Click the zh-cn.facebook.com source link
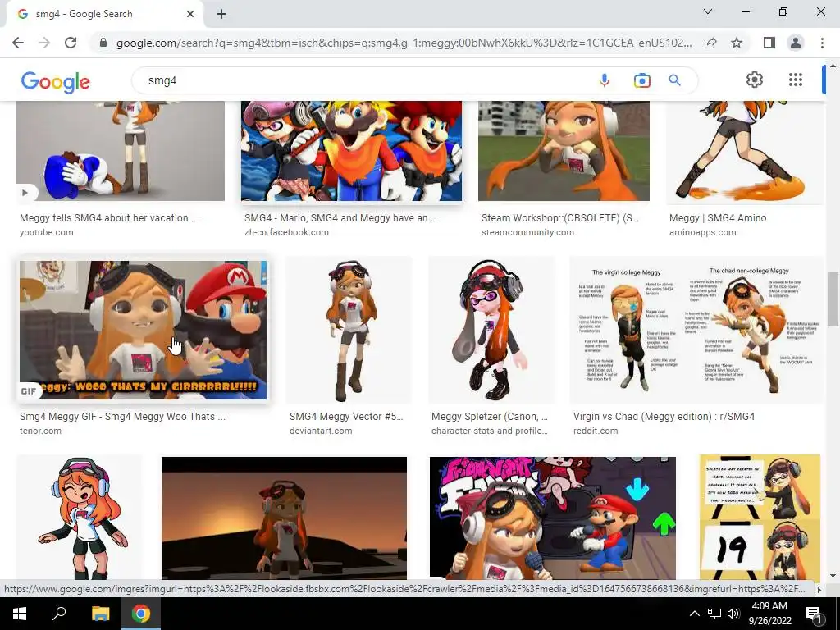 pos(286,232)
